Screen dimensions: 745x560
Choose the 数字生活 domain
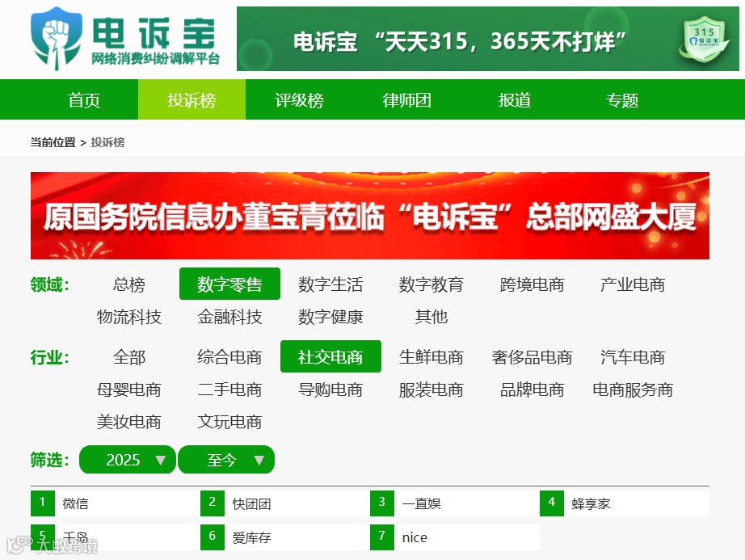coord(330,284)
